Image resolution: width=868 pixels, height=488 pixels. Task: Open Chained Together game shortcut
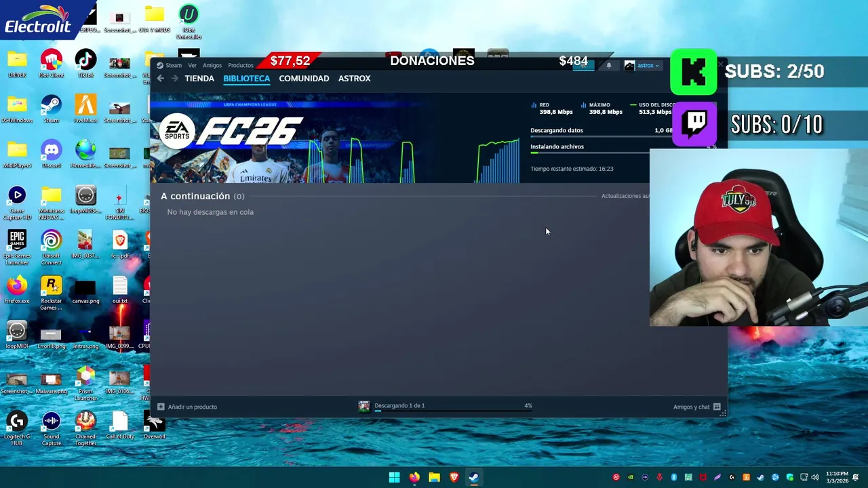(85, 429)
